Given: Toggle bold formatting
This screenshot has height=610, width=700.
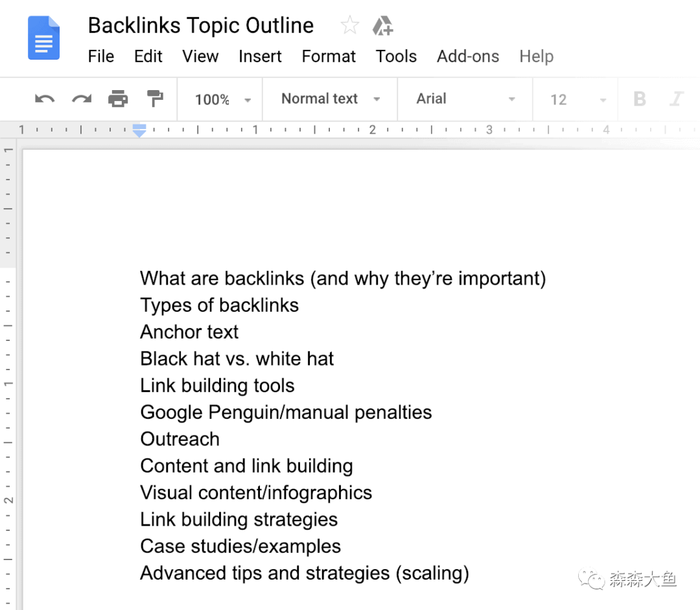Looking at the screenshot, I should tap(640, 99).
